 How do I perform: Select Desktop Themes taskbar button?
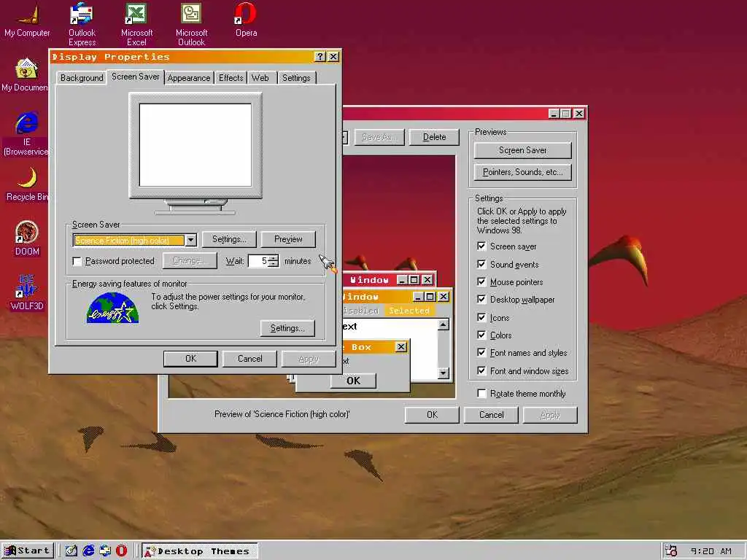click(x=200, y=551)
